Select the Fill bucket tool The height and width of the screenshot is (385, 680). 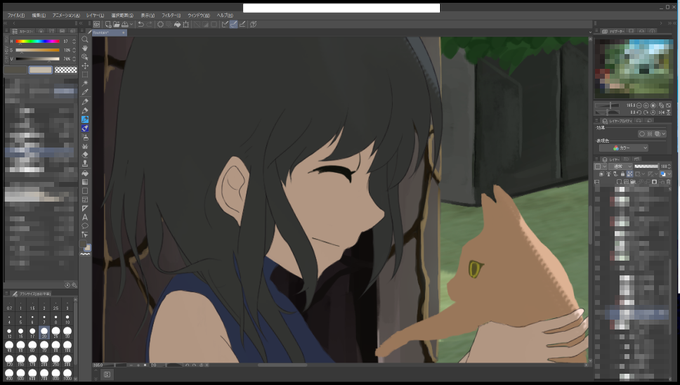click(x=85, y=173)
